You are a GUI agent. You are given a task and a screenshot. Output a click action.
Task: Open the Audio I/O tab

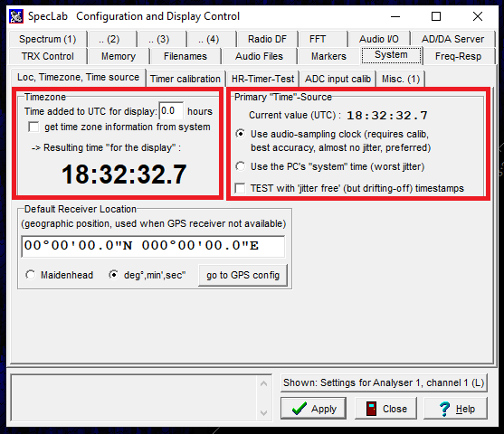pos(378,39)
